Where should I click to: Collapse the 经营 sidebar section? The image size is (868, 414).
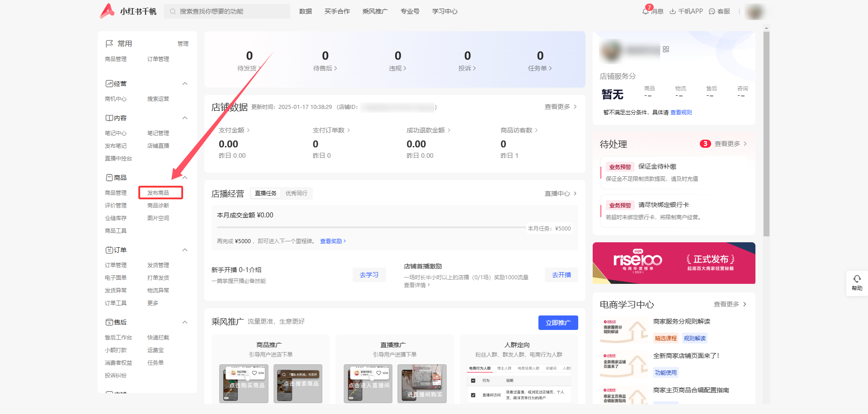(185, 84)
